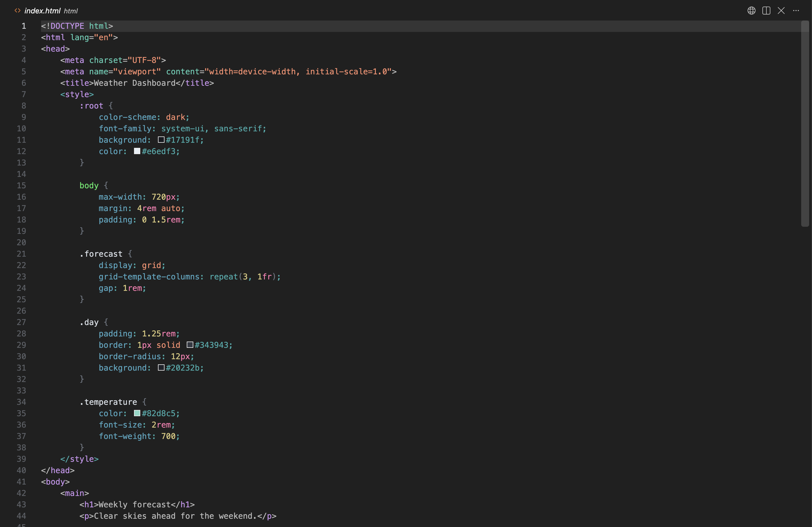Click line number 21 in gutter
812x527 pixels.
pos(21,254)
